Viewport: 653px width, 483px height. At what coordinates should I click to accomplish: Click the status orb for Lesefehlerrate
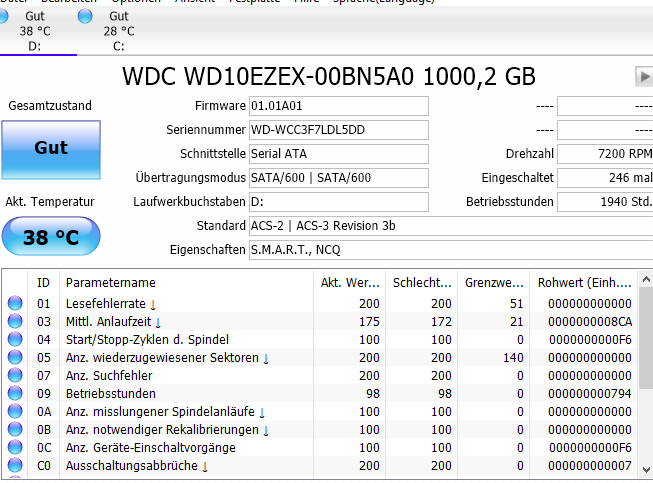point(15,304)
